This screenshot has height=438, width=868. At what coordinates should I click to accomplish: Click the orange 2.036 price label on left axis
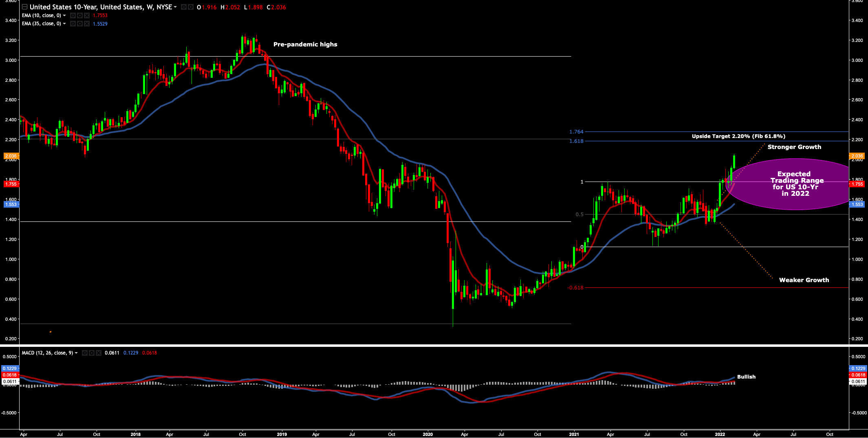pos(11,156)
